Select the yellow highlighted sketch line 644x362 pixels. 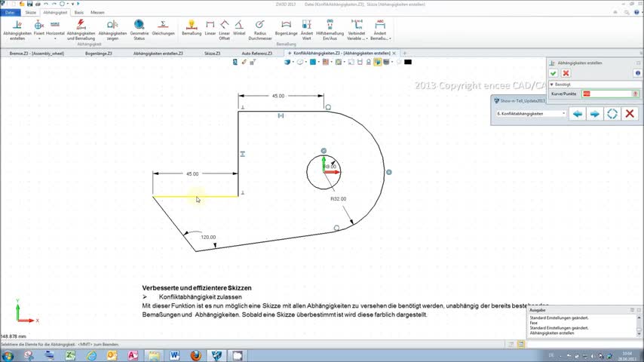click(x=195, y=196)
